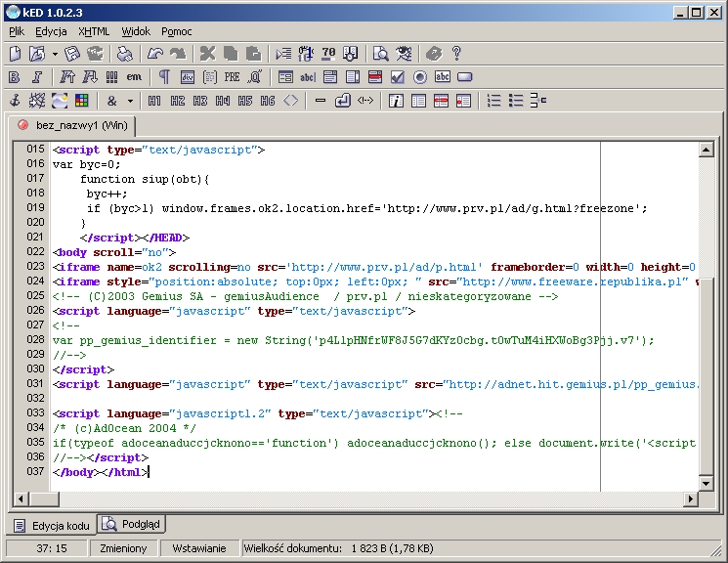
Task: Open the XHTML menu
Action: pyautogui.click(x=94, y=31)
